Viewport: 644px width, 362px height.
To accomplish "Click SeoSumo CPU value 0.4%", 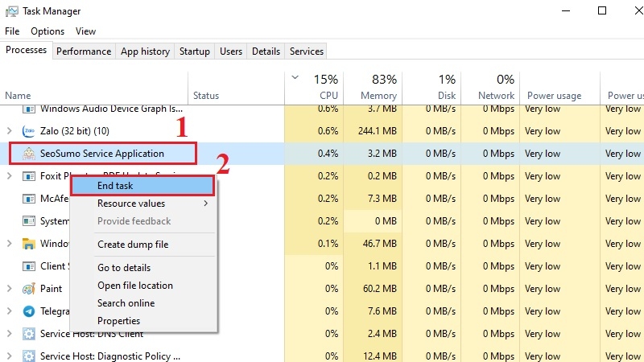I will [328, 154].
